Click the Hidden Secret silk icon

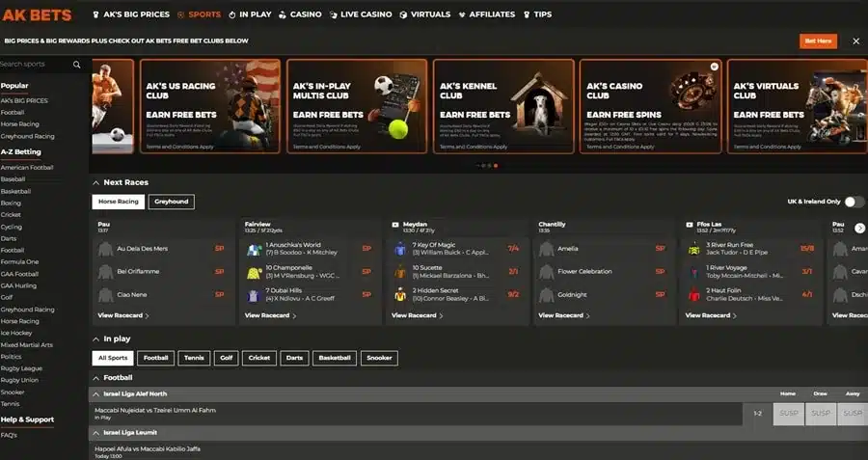coord(400,295)
